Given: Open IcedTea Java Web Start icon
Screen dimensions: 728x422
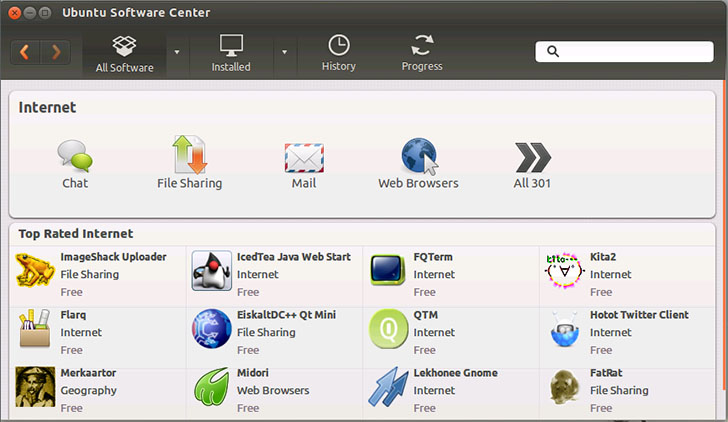Looking at the screenshot, I should (212, 271).
